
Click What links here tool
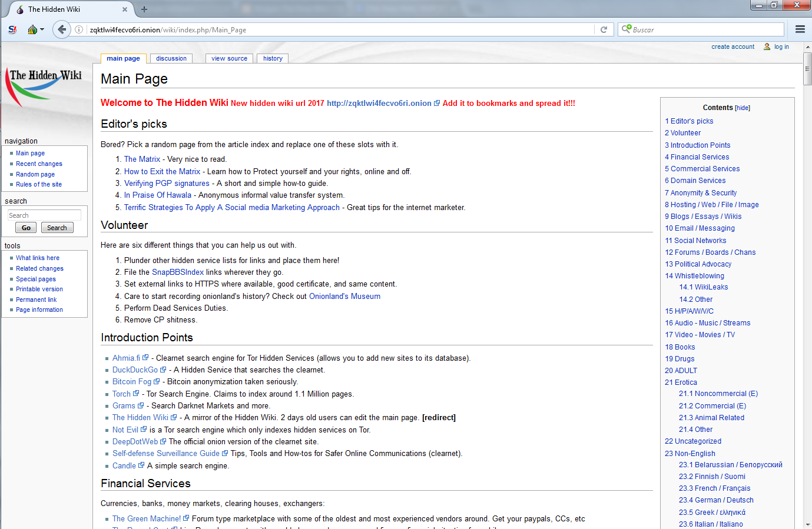[x=38, y=258]
